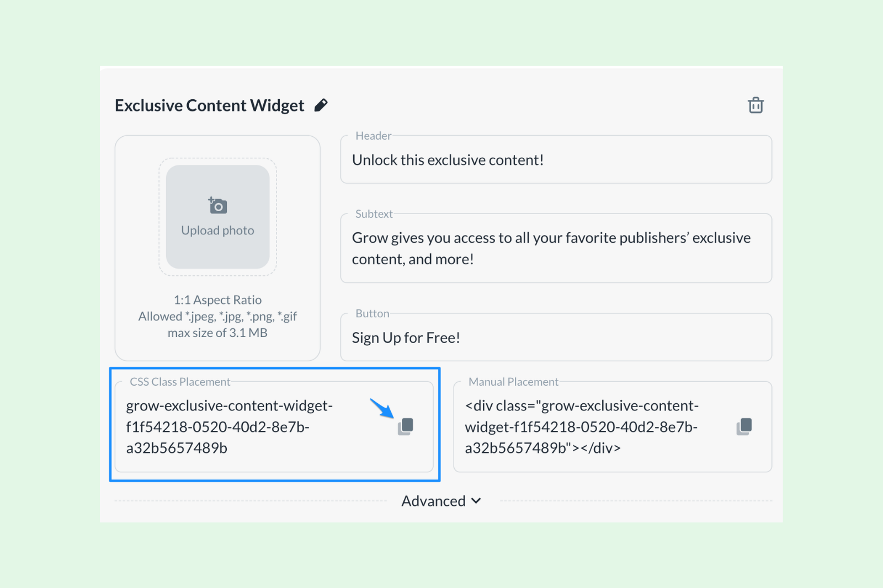883x588 pixels.
Task: Click the camera icon to add photo
Action: point(217,205)
